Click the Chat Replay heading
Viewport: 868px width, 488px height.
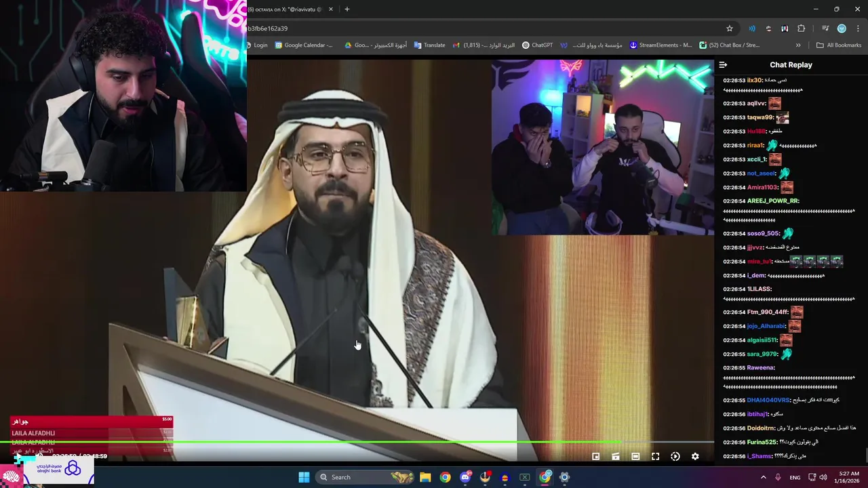pyautogui.click(x=791, y=65)
